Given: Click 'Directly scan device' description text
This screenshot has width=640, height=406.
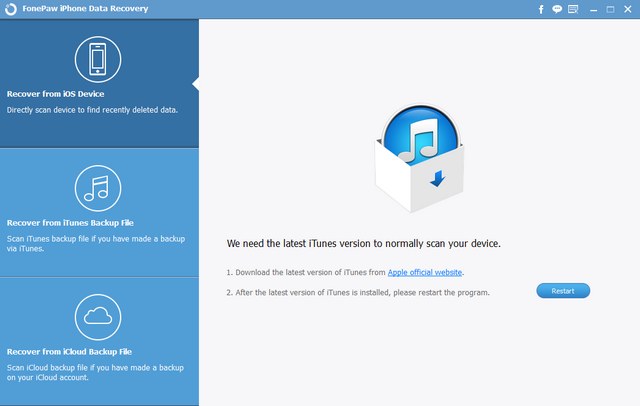Looking at the screenshot, I should [x=92, y=109].
